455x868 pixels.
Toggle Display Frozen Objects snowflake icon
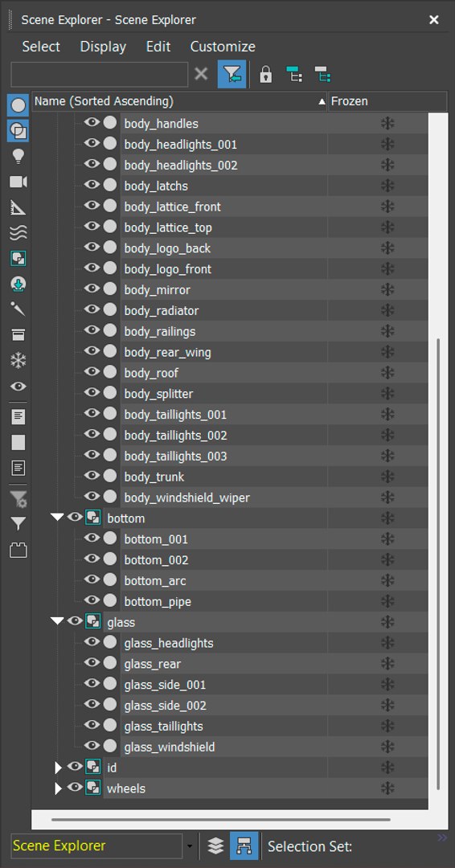click(18, 361)
